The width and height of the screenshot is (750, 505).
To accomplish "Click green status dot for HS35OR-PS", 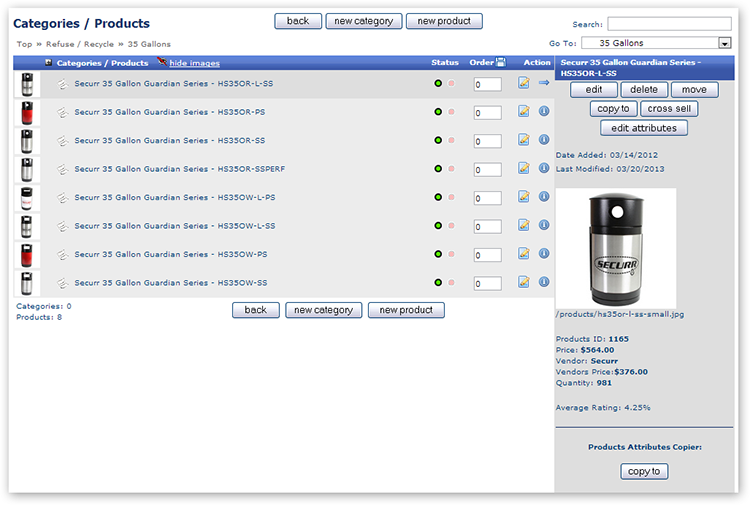I will click(x=438, y=111).
